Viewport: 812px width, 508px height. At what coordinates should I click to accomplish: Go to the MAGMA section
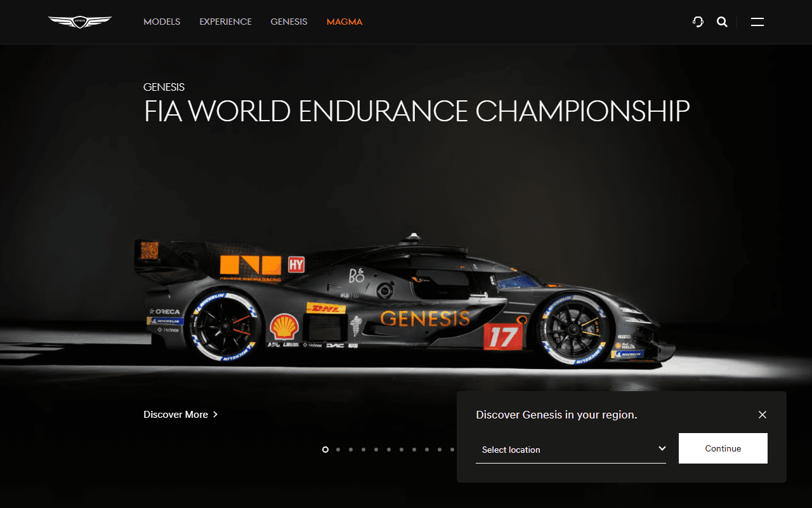point(344,22)
